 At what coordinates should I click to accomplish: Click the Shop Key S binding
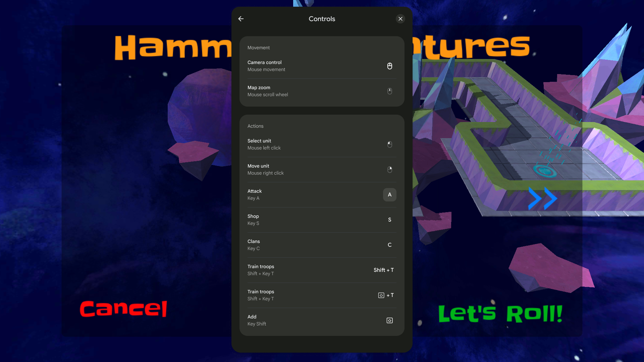389,220
